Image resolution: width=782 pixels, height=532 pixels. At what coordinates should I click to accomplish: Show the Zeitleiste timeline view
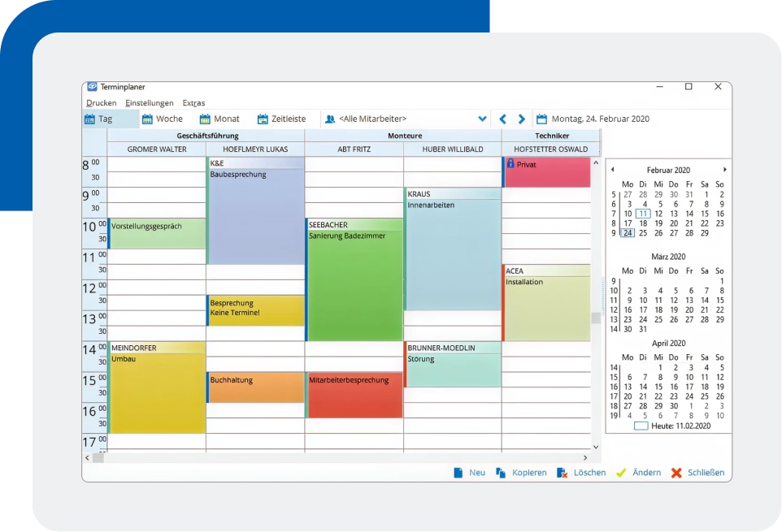(281, 119)
